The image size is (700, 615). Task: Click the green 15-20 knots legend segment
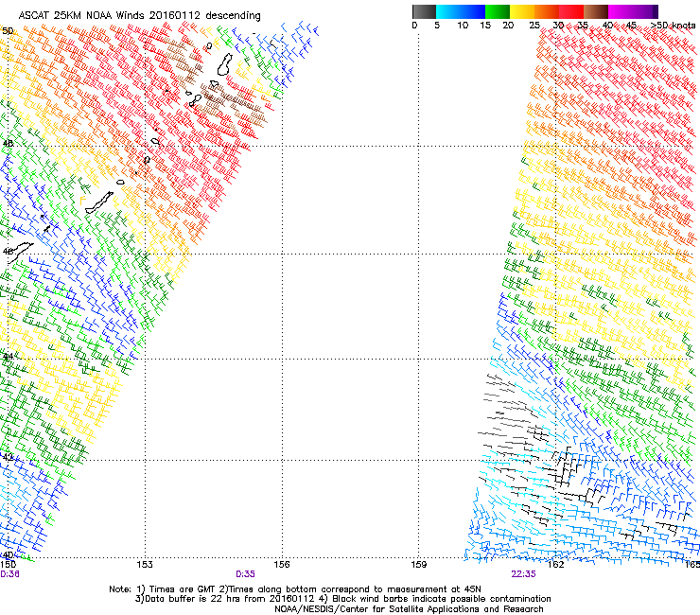point(498,11)
